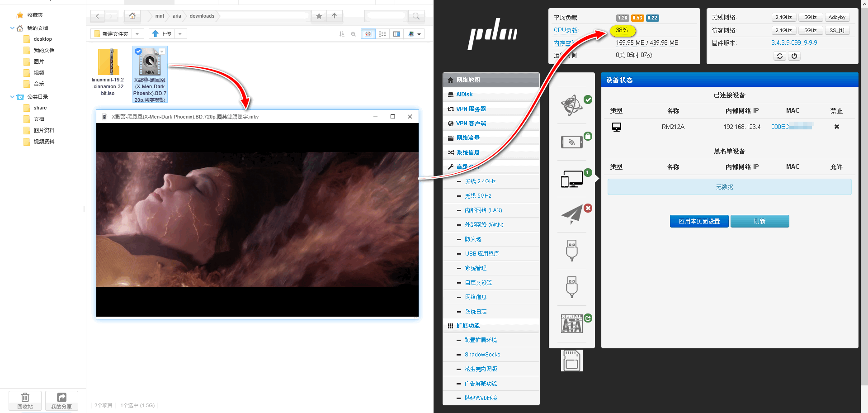Switch to icon grid view
This screenshot has width=868, height=413.
[x=368, y=34]
